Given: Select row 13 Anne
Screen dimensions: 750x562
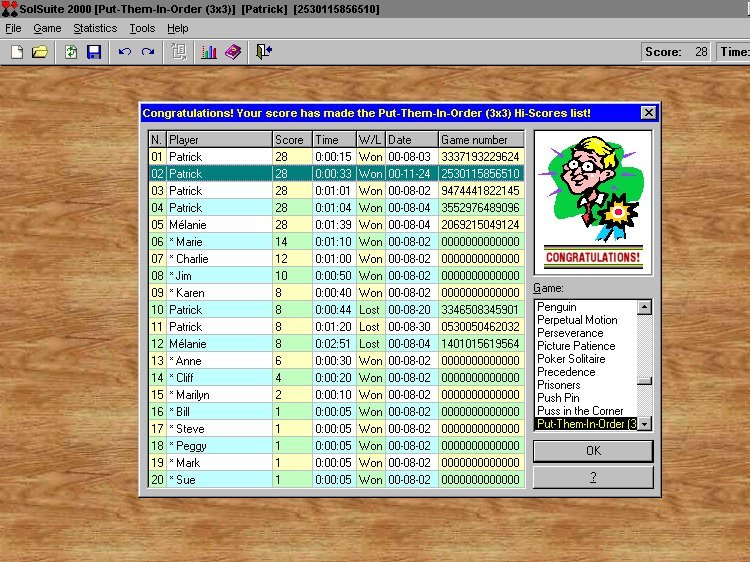Looking at the screenshot, I should pyautogui.click(x=336, y=361).
